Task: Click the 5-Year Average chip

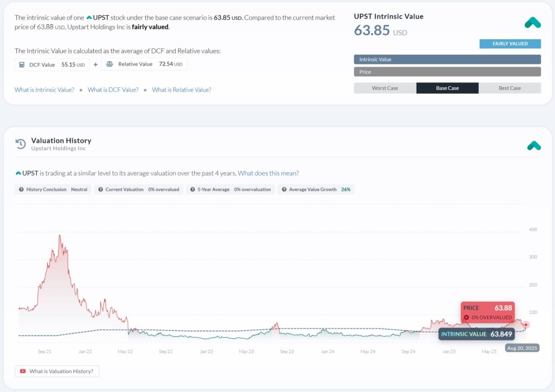Action: click(x=231, y=190)
